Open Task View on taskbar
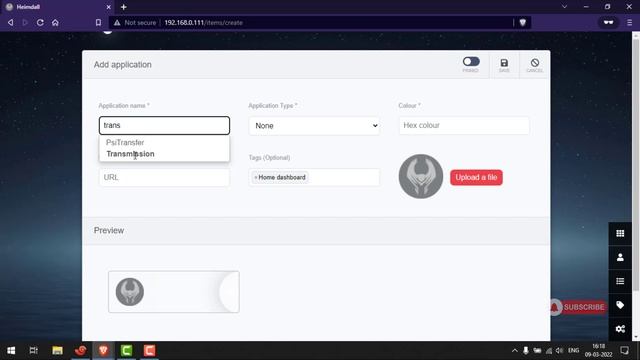The height and width of the screenshot is (360, 640). pos(33,351)
